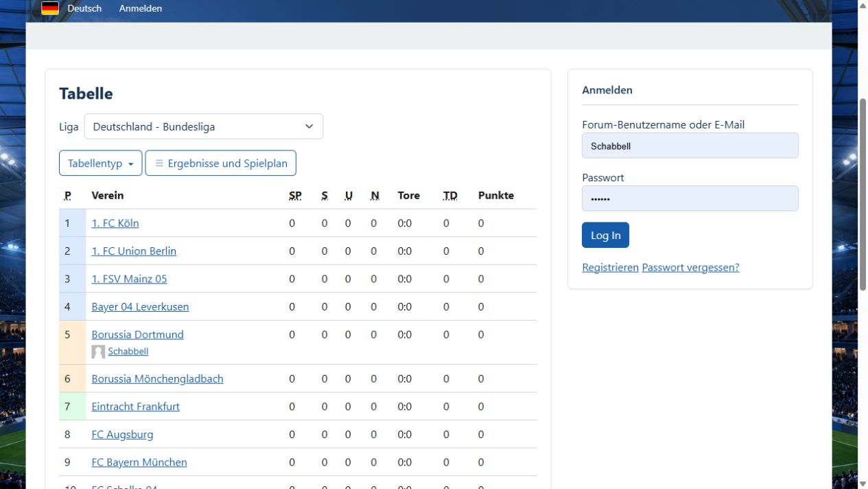Viewport: 868px width, 489px height.
Task: Open the Deutsch language menu
Action: [84, 8]
